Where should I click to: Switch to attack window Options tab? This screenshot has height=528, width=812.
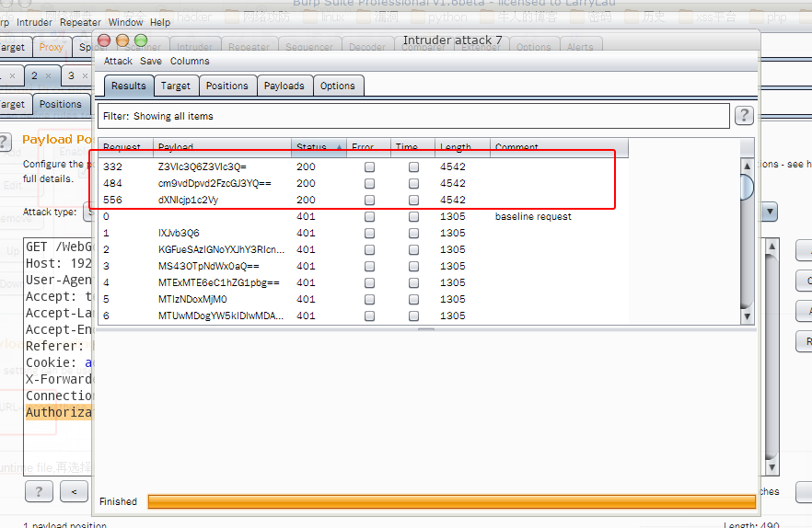click(x=338, y=86)
